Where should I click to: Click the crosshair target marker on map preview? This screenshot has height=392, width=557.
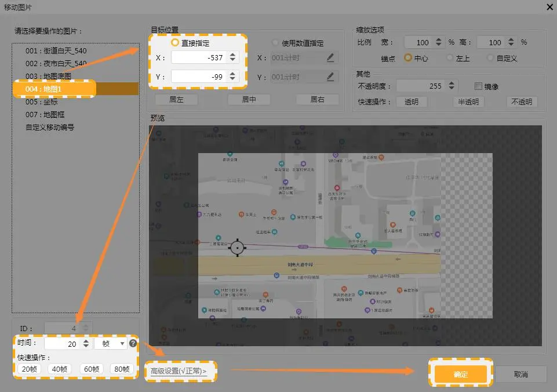pos(237,248)
